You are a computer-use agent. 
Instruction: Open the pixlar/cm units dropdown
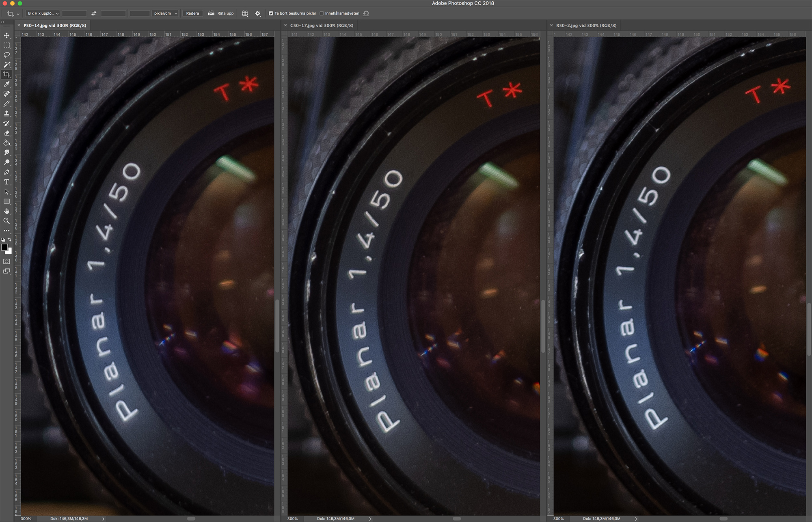click(165, 13)
